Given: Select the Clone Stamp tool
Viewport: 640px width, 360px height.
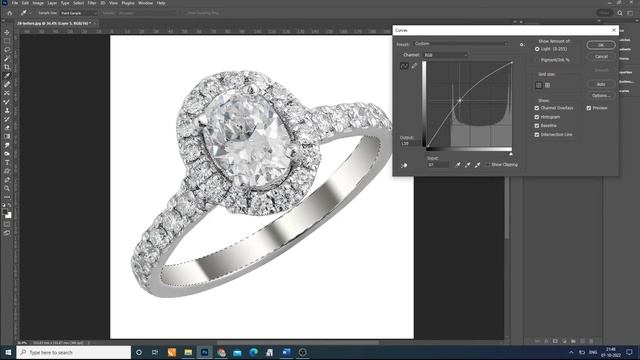Looking at the screenshot, I should point(7,110).
